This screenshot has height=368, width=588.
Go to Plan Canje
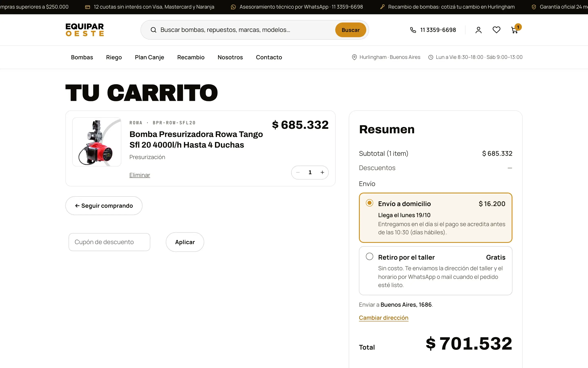click(x=149, y=57)
